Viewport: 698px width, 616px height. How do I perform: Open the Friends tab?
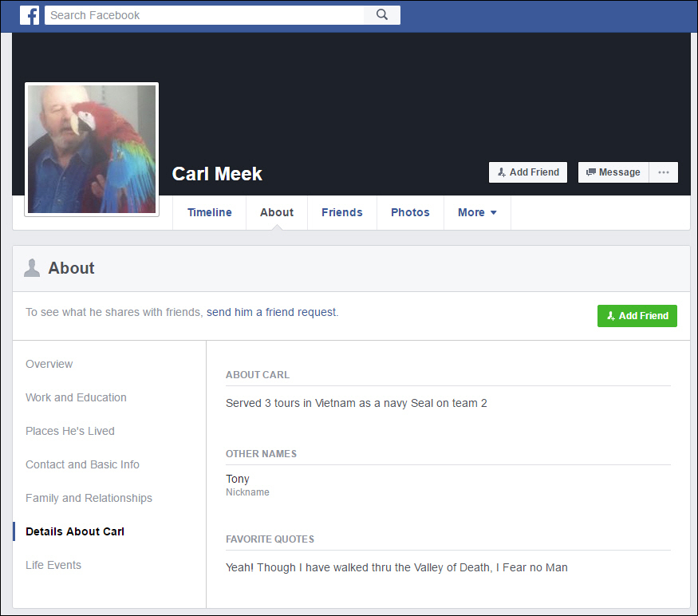pyautogui.click(x=341, y=212)
